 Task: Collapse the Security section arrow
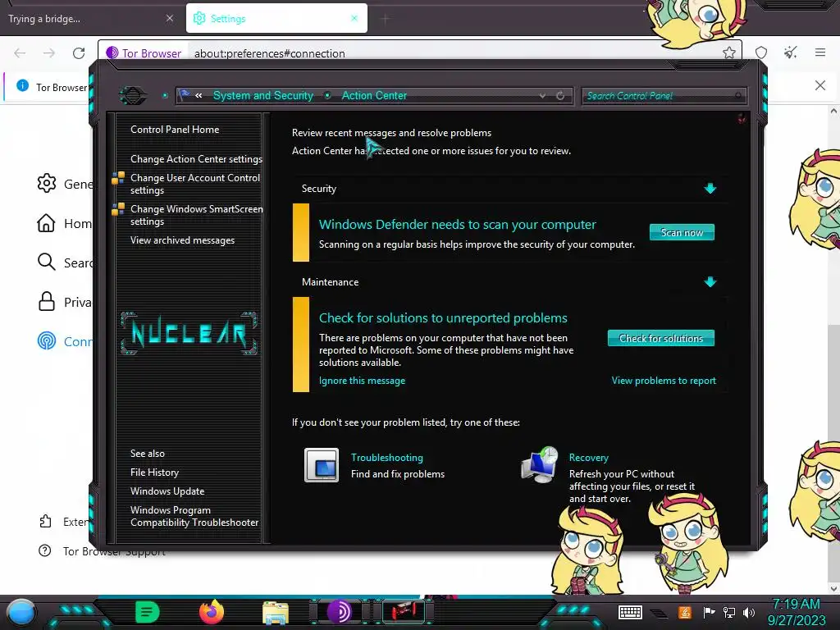coord(710,188)
